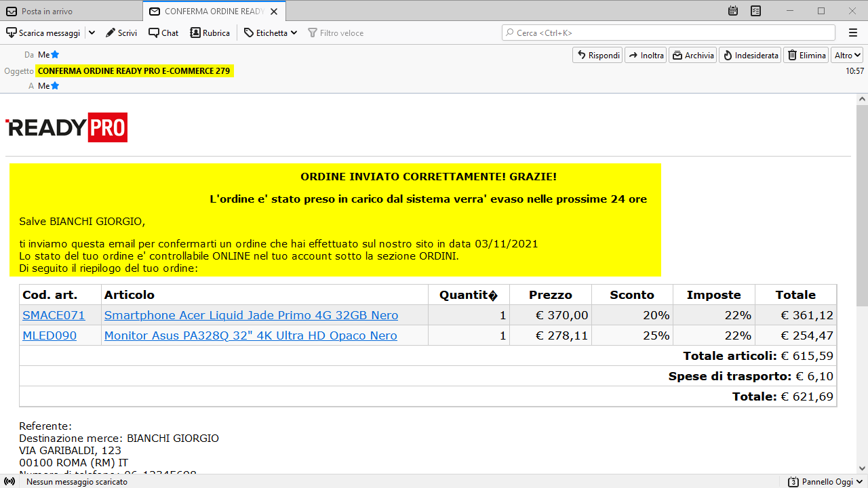Click the 00100 ROMA (RM) IT line

pos(74,463)
